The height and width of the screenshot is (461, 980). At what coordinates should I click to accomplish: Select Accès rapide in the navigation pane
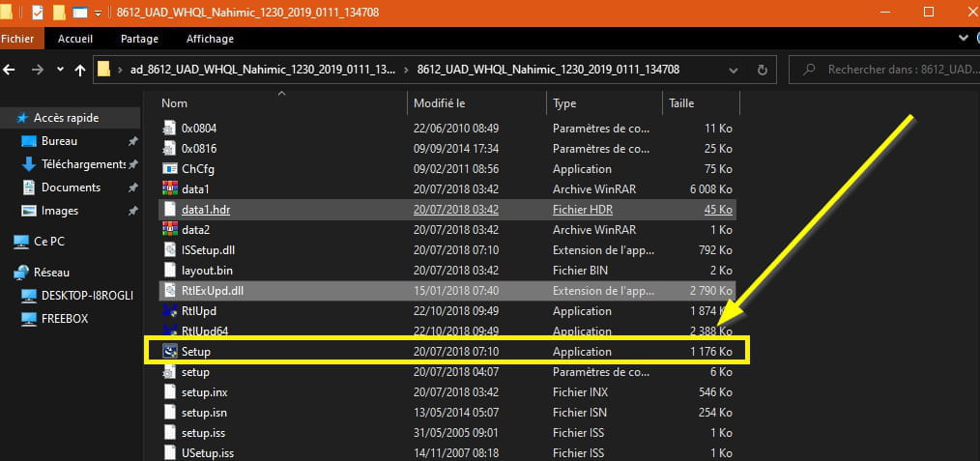click(x=66, y=118)
